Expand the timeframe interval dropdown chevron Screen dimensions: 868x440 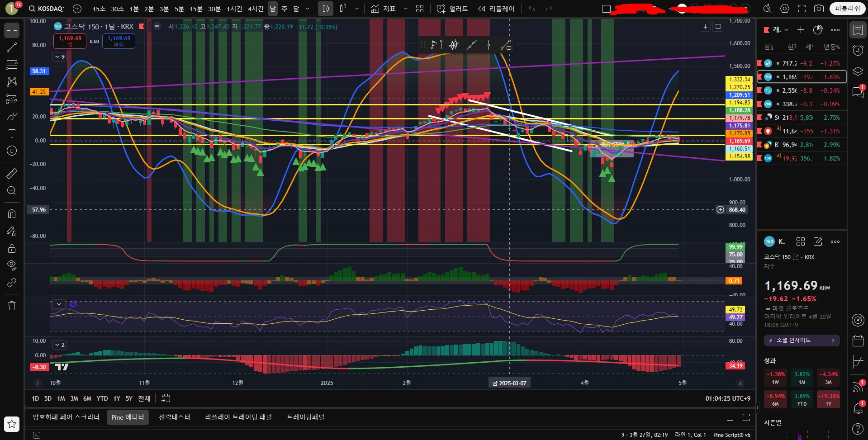(x=308, y=9)
